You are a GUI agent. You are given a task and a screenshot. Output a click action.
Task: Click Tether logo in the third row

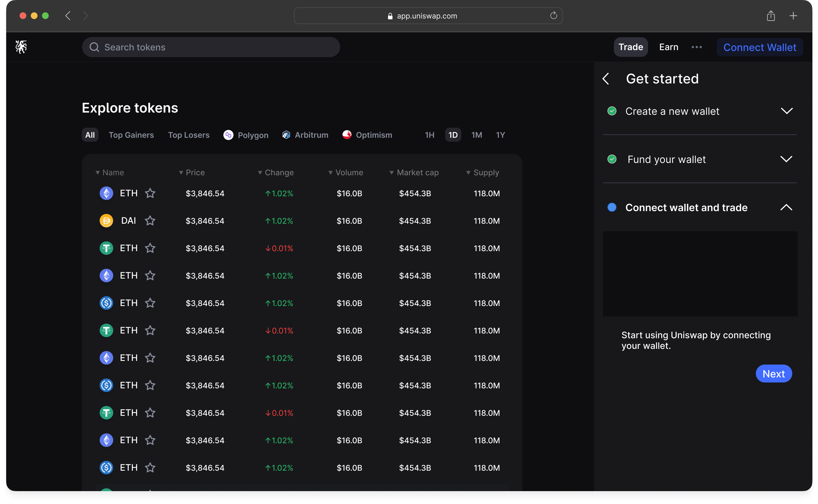pos(106,248)
